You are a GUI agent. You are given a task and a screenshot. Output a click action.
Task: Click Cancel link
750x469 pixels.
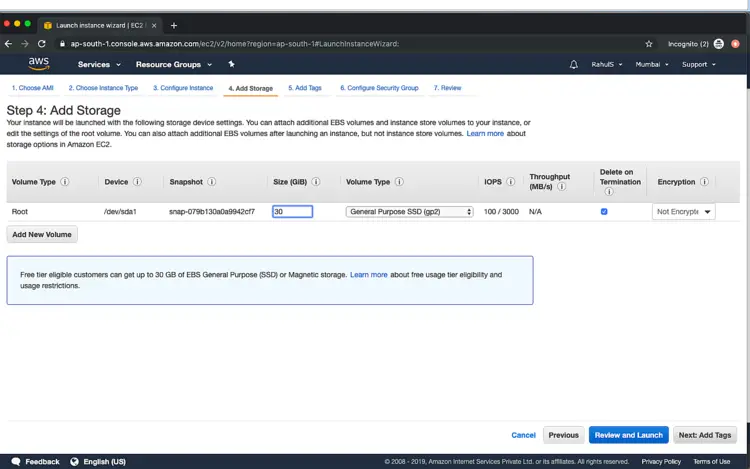click(x=523, y=435)
